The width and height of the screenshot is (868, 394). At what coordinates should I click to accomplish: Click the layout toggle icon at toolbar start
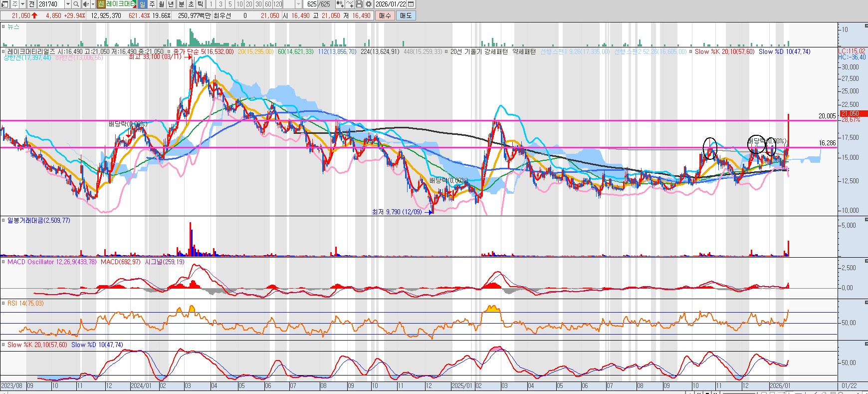4,4
